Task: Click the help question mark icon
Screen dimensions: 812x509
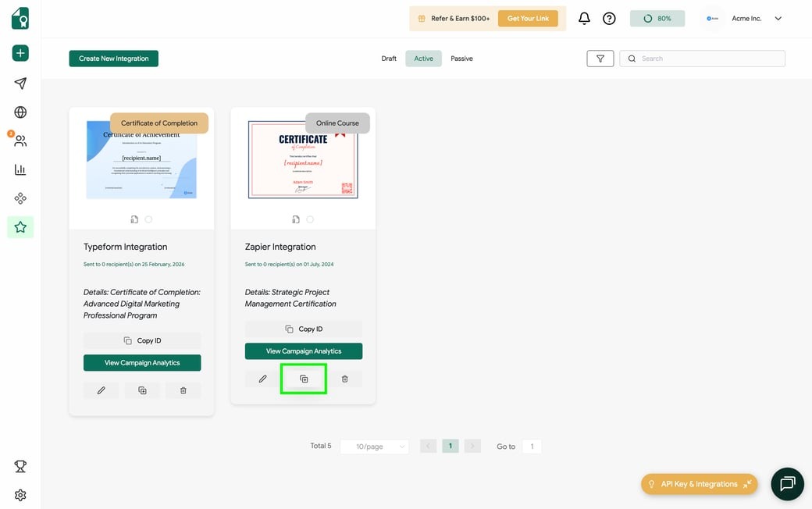Action: [x=609, y=19]
